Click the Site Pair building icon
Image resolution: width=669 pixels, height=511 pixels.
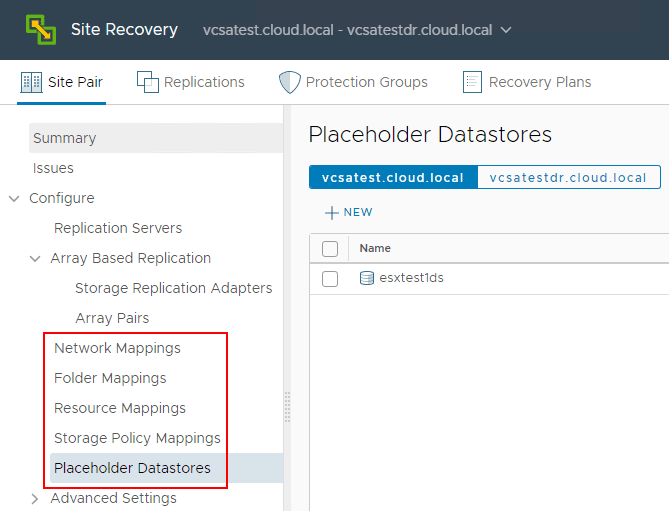[x=31, y=82]
